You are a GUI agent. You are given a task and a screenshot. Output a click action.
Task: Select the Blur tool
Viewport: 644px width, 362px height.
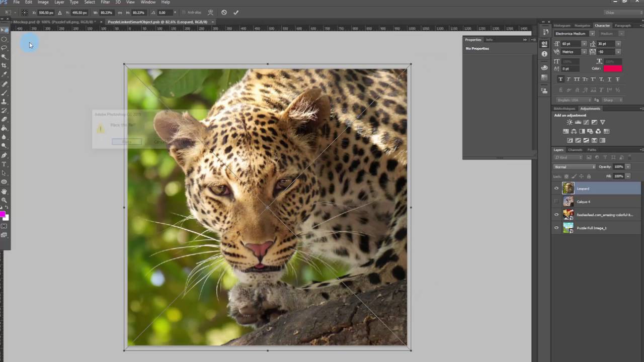pyautogui.click(x=4, y=137)
